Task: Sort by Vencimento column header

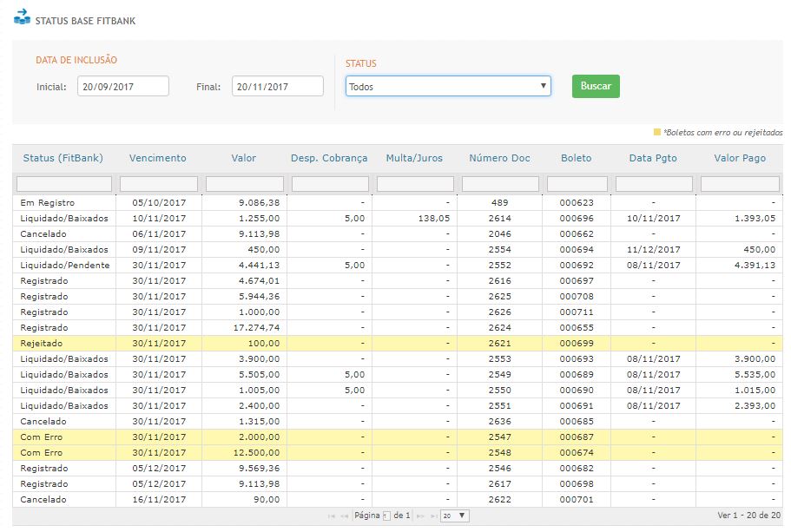Action: (157, 158)
